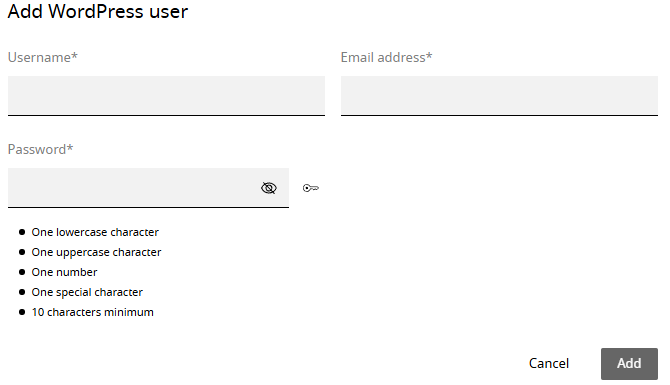Select the '10 characters minimum' requirement
Viewport: 670px width, 385px height.
92,312
